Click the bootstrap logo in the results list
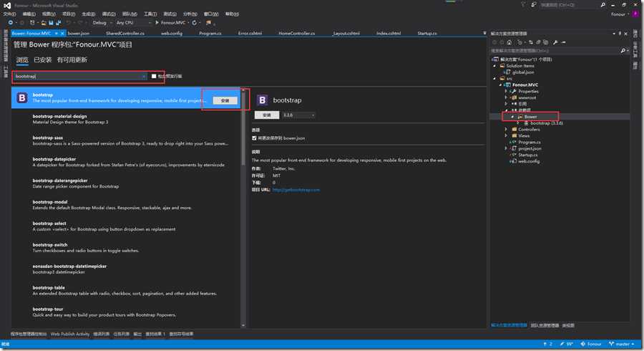 click(22, 97)
